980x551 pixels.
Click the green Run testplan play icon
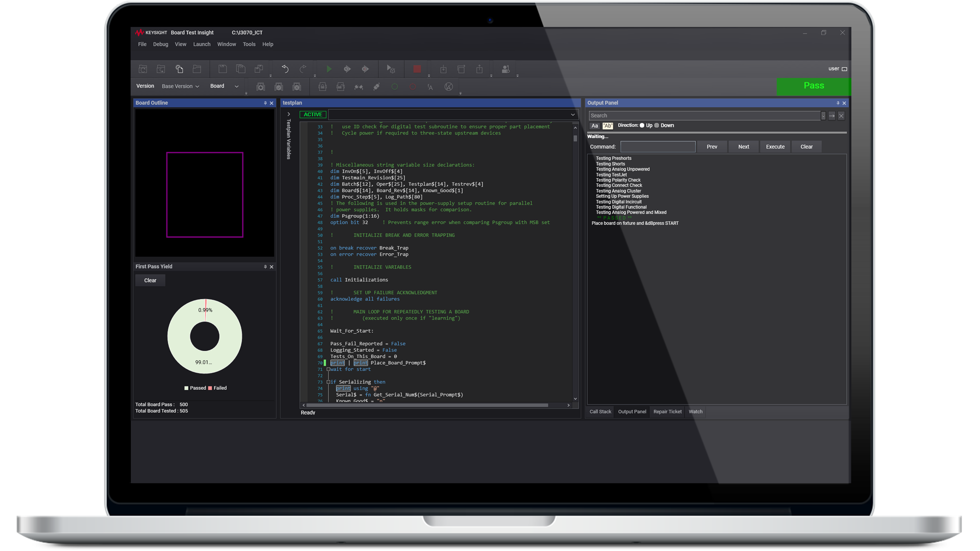coord(329,69)
